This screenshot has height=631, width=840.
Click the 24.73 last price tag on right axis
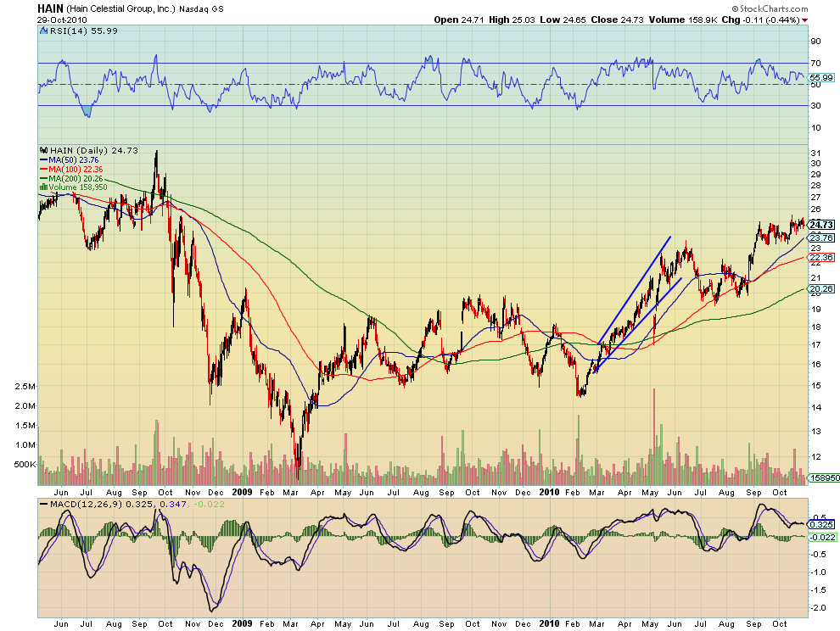click(821, 225)
